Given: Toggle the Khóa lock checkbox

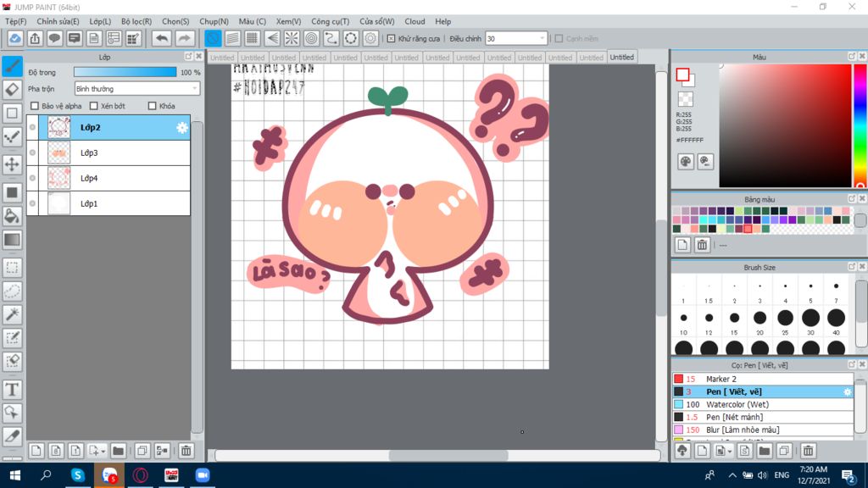Looking at the screenshot, I should [153, 106].
